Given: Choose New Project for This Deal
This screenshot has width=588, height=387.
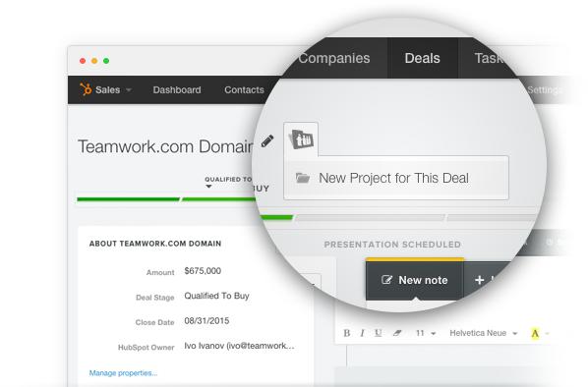Looking at the screenshot, I should coord(396,178).
